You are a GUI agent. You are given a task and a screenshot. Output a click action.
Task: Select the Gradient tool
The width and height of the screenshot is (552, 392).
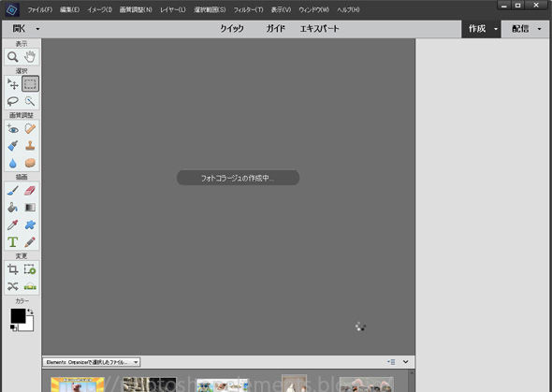click(30, 208)
